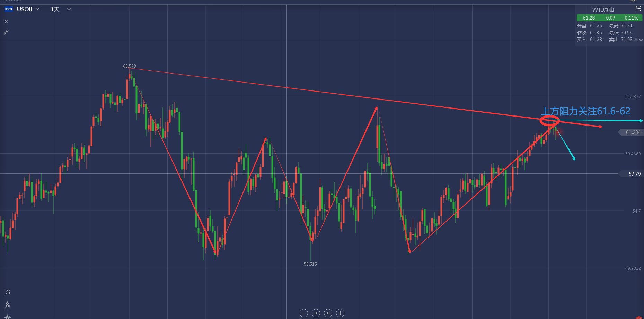The width and height of the screenshot is (644, 319).
Task: Click the 57.79 horizontal line price label
Action: click(634, 174)
